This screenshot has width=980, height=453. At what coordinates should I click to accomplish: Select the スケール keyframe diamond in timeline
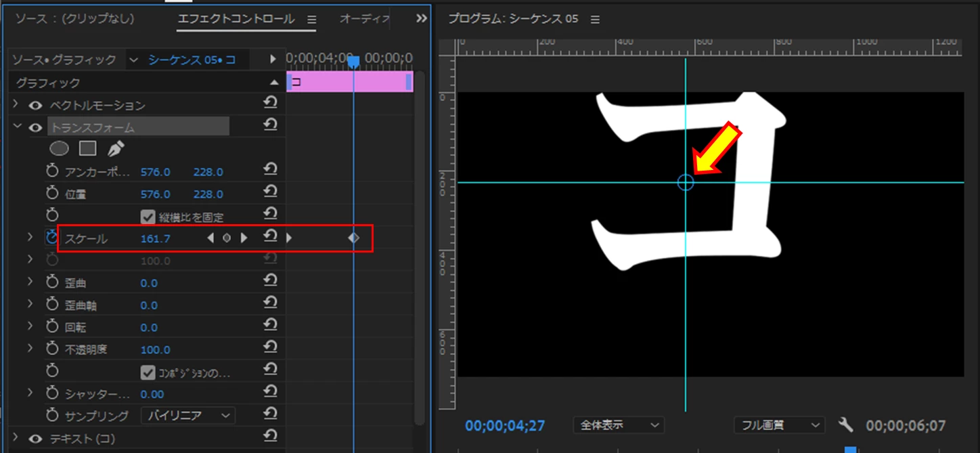pos(353,238)
